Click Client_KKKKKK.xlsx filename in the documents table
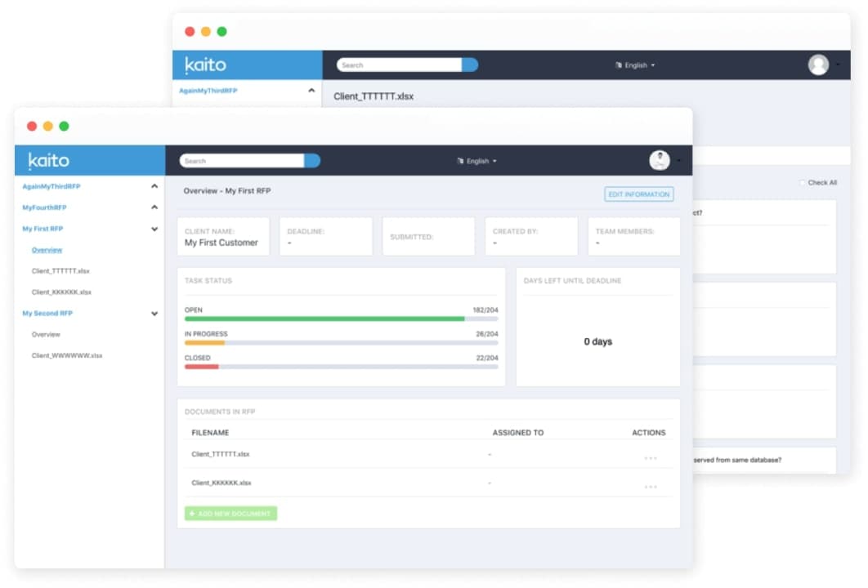The width and height of the screenshot is (868, 588). 221,483
